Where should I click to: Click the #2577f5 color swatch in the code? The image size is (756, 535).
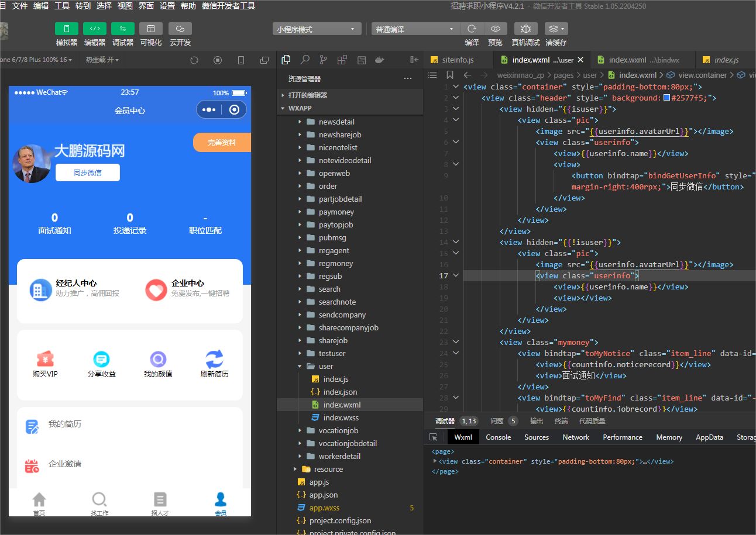[x=666, y=98]
